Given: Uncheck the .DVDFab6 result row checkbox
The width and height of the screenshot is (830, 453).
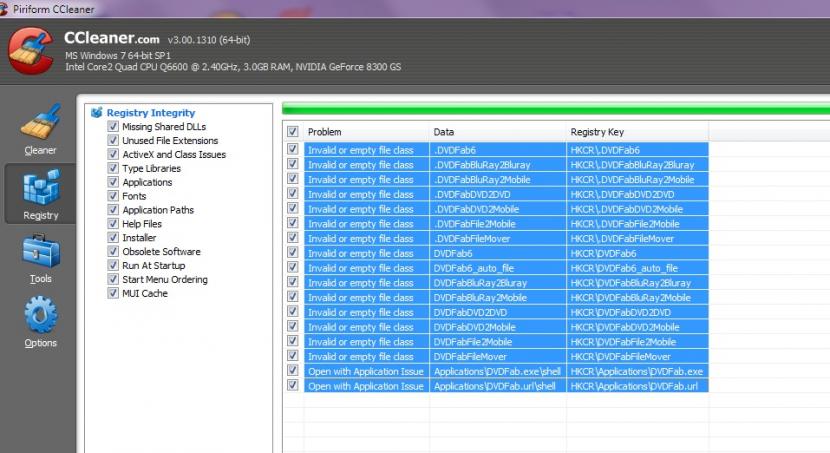Looking at the screenshot, I should (293, 149).
